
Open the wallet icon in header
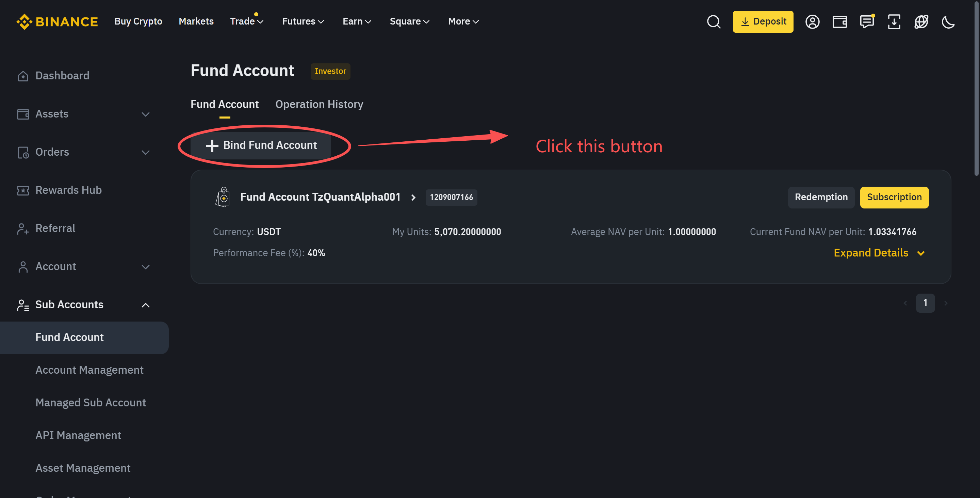pyautogui.click(x=839, y=22)
